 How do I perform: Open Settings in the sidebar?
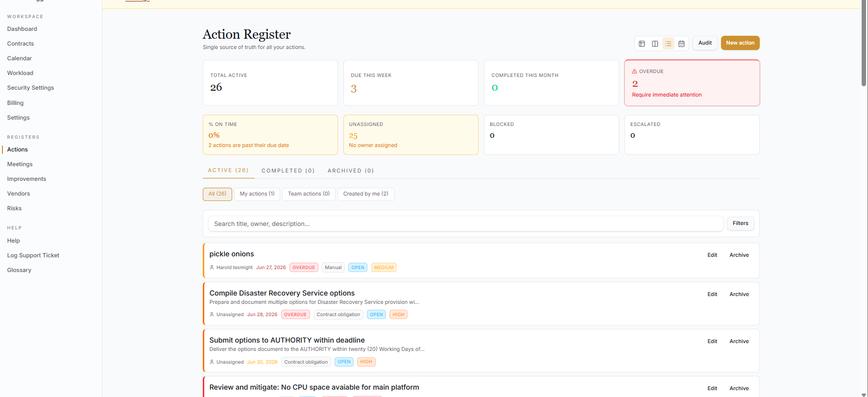18,118
